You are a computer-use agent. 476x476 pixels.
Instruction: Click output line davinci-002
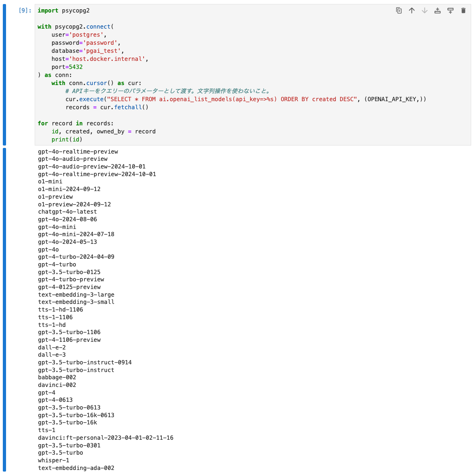[x=57, y=385]
